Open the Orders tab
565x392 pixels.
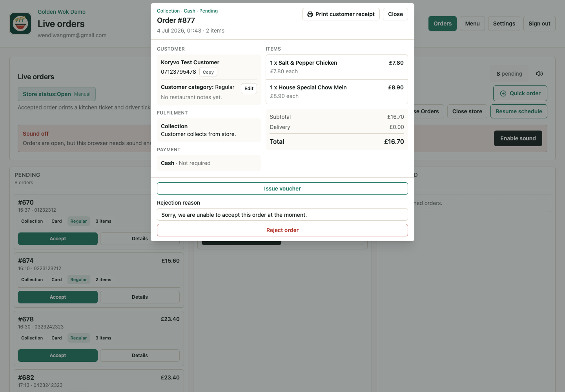[443, 24]
